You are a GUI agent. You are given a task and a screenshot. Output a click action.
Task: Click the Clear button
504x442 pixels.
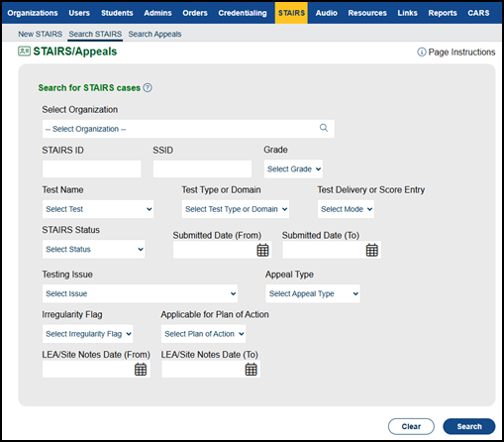tap(411, 426)
